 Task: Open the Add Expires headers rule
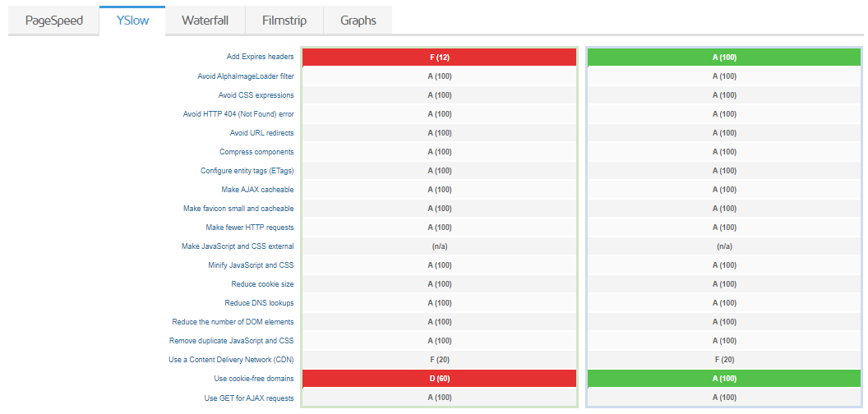(x=261, y=57)
